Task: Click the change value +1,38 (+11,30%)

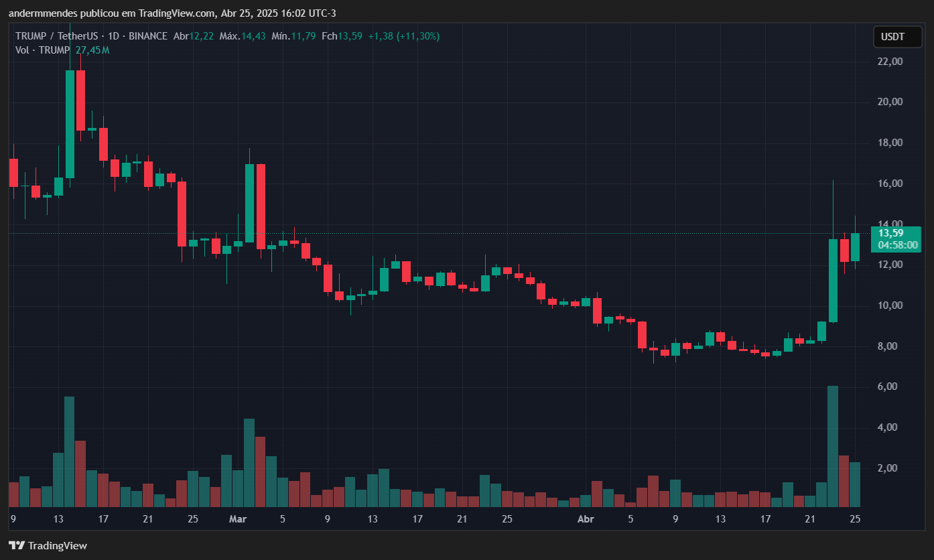Action: click(x=404, y=36)
